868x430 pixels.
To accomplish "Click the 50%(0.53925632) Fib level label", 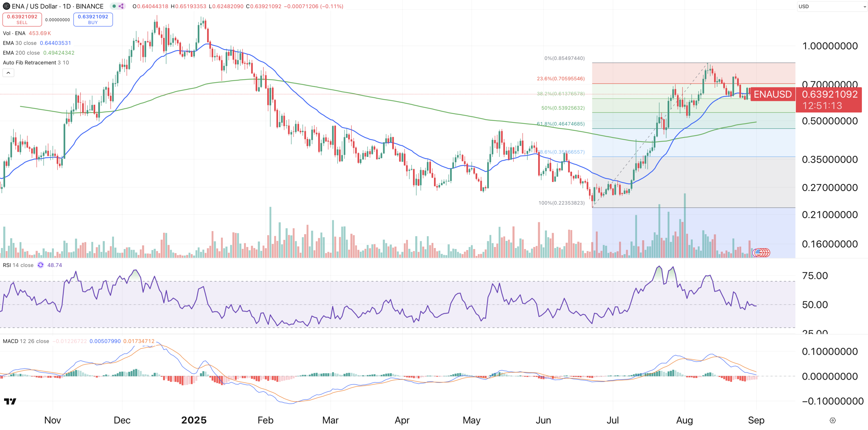I will pos(563,108).
